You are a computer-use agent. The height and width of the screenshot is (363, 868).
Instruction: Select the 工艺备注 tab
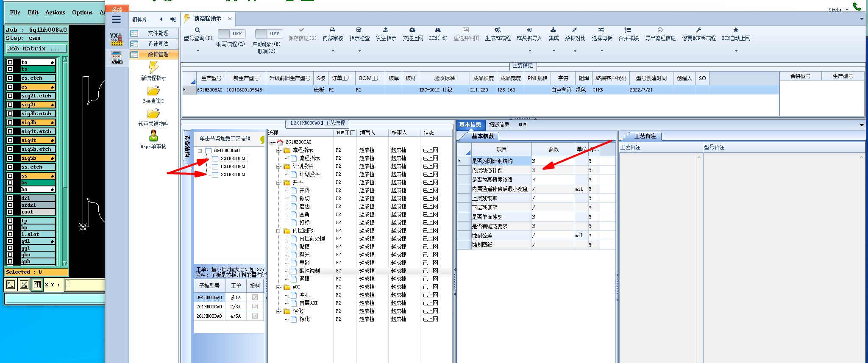click(645, 136)
